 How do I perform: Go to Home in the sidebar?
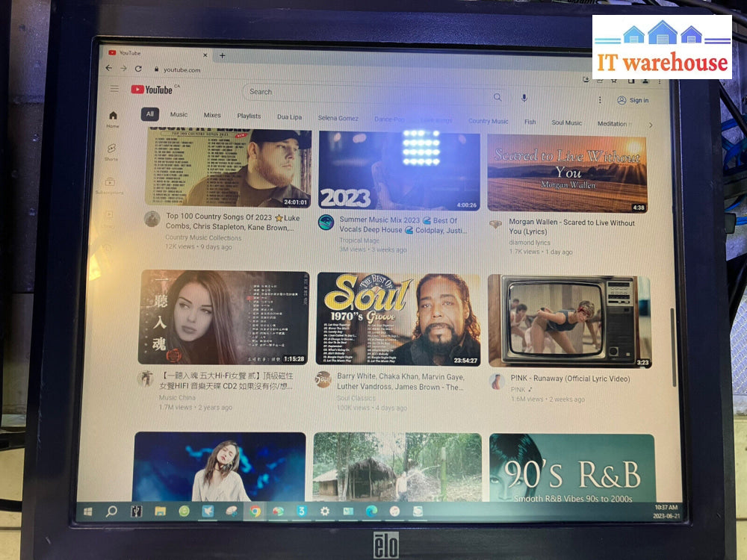click(x=113, y=119)
